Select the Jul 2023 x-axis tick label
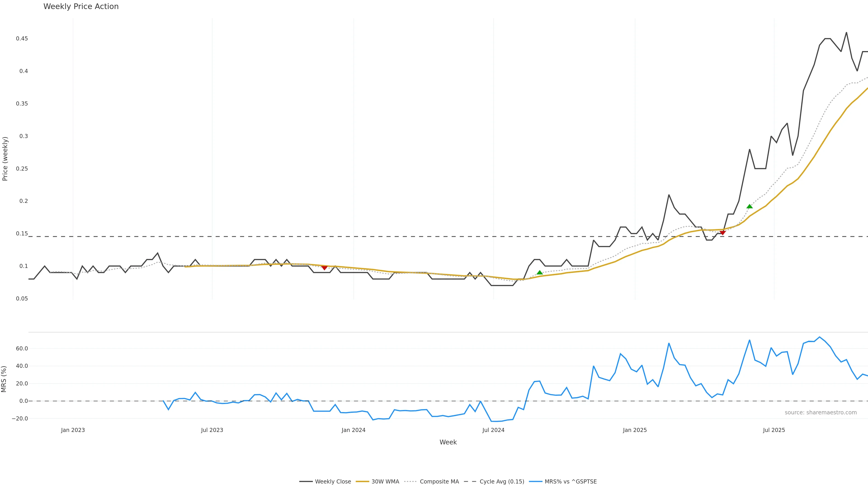The width and height of the screenshot is (868, 488). [x=212, y=430]
